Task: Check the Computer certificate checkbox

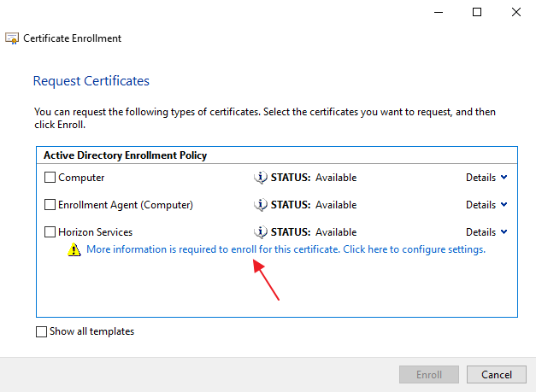Action: click(50, 178)
